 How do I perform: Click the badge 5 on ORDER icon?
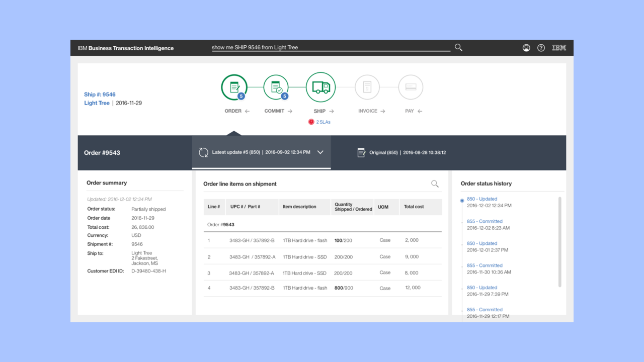coord(241,96)
